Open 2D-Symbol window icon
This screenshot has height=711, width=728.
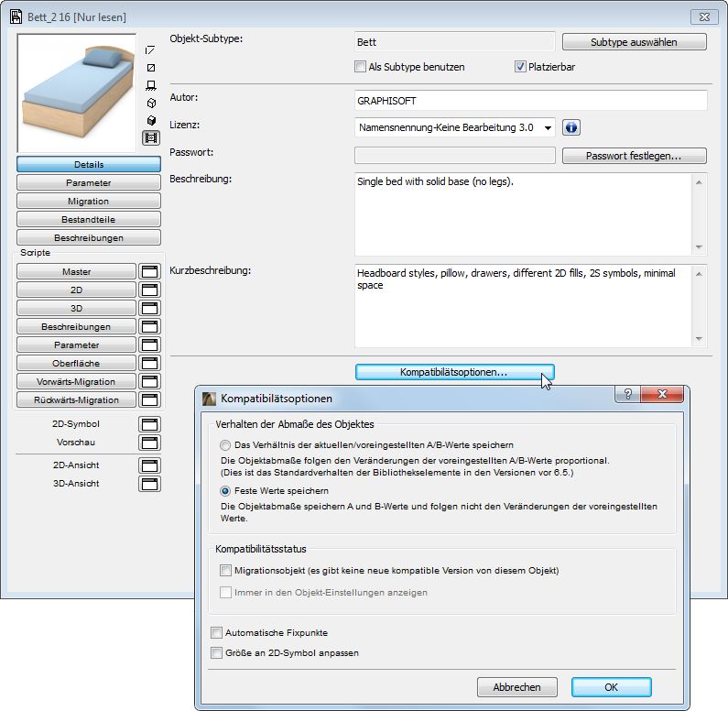tap(149, 424)
